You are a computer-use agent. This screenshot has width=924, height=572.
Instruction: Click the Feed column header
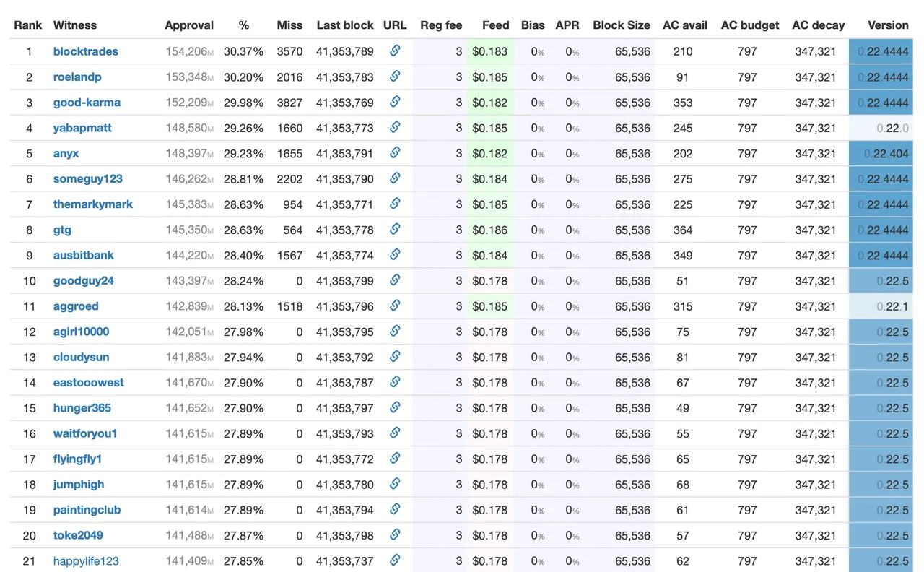(495, 25)
